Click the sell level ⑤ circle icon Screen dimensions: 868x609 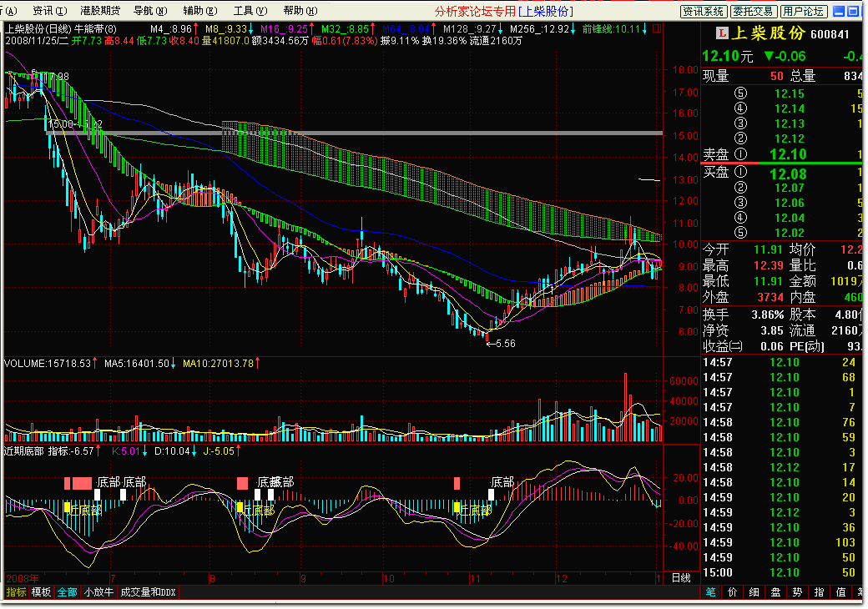[x=740, y=93]
